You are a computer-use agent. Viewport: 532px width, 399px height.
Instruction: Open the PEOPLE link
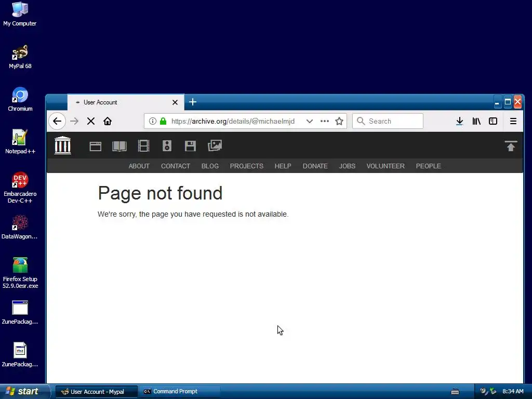(429, 166)
